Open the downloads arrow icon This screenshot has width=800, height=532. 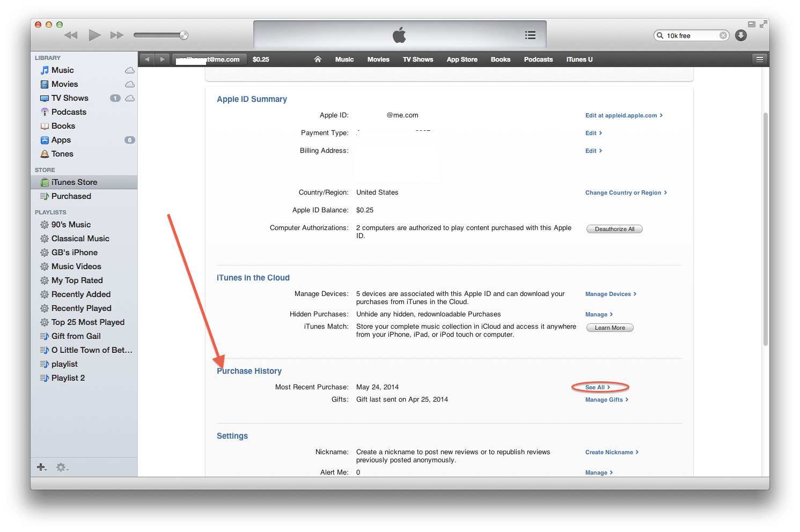[741, 35]
